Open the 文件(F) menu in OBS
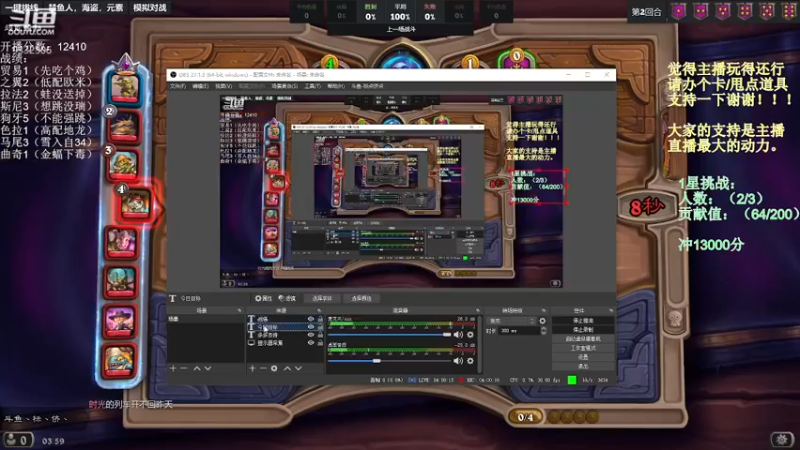This screenshot has height=450, width=800. (178, 86)
